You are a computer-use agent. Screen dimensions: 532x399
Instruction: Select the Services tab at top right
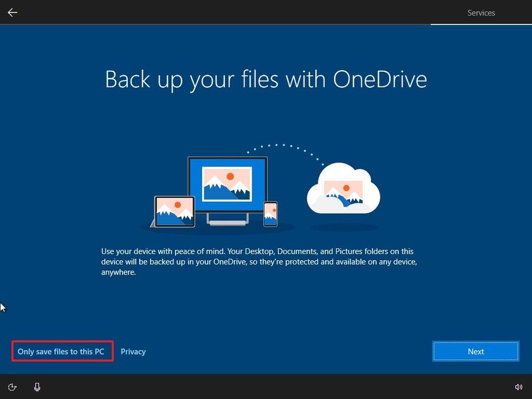pos(481,13)
